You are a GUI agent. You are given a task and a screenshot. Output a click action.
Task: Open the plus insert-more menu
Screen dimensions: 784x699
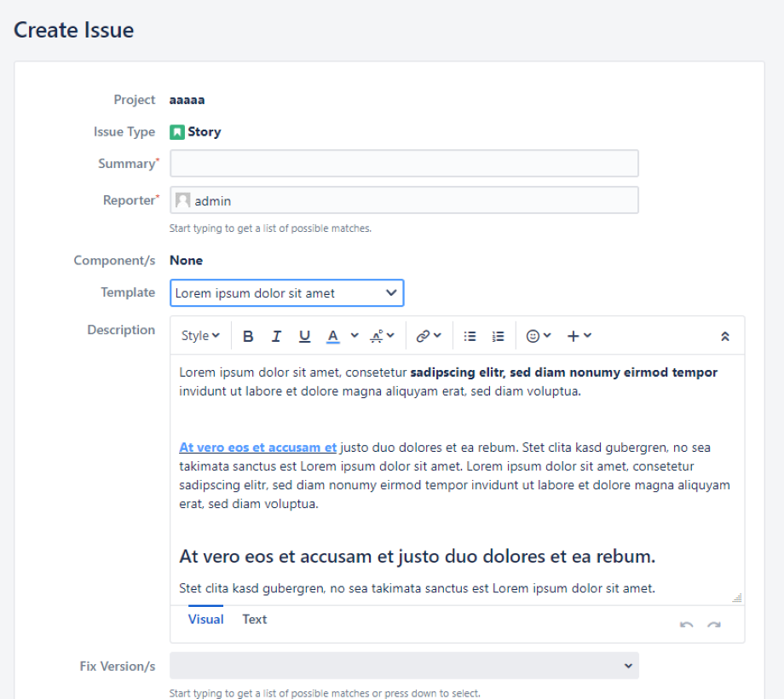click(579, 336)
